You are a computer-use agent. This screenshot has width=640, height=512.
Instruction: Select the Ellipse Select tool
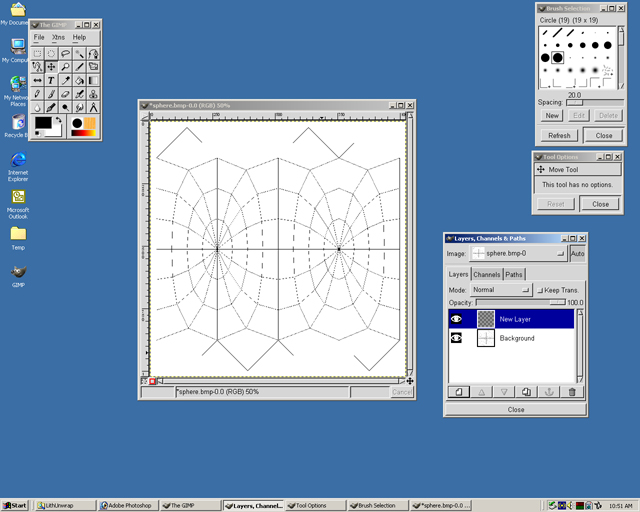click(51, 53)
